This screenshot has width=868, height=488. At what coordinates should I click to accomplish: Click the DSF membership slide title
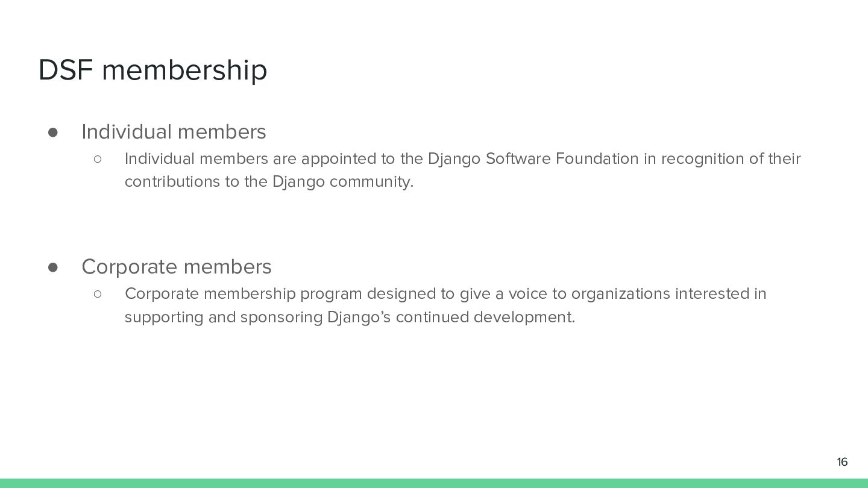point(153,70)
